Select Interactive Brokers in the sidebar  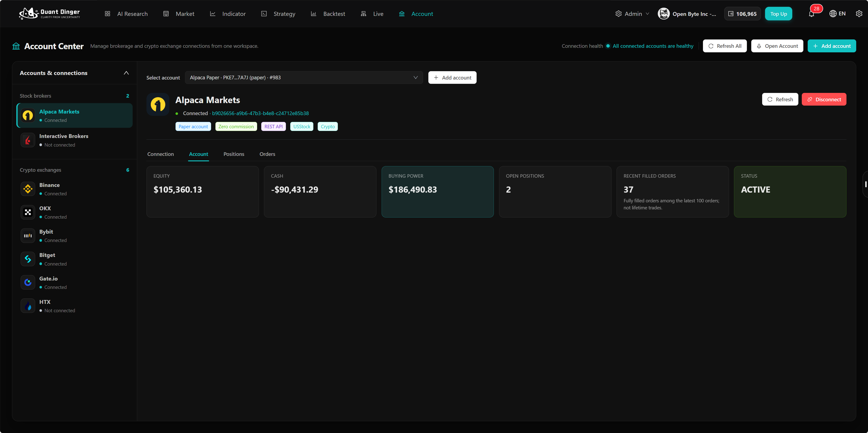(x=74, y=140)
